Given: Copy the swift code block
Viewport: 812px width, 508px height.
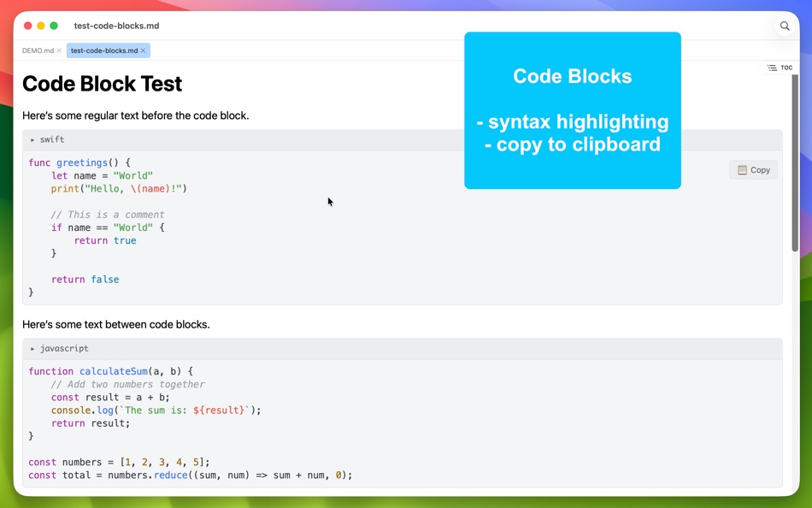Looking at the screenshot, I should click(754, 170).
